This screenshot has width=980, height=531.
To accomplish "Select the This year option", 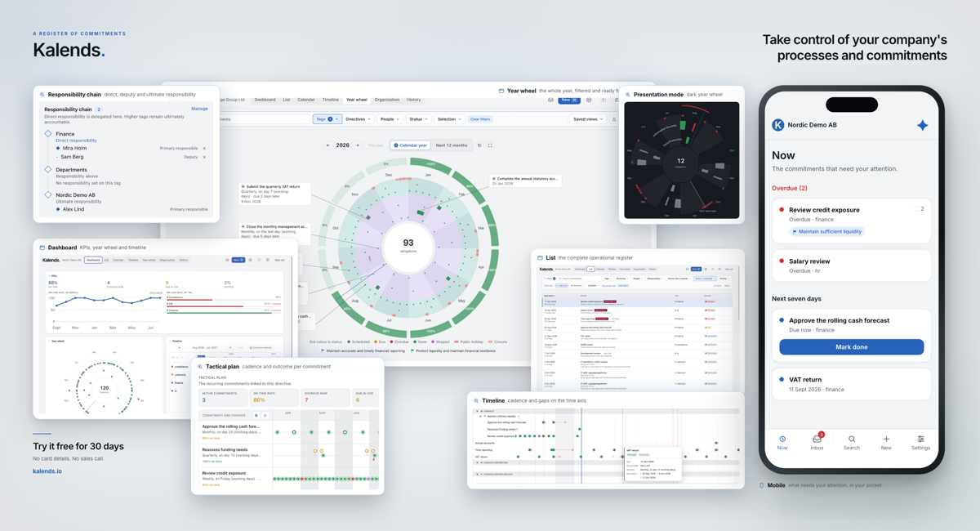I will coord(376,145).
